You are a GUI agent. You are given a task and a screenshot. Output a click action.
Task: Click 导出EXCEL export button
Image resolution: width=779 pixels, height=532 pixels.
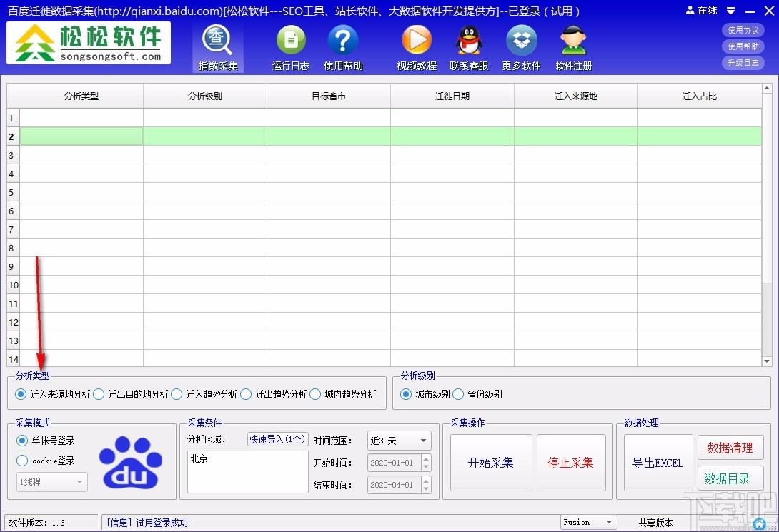(x=658, y=463)
